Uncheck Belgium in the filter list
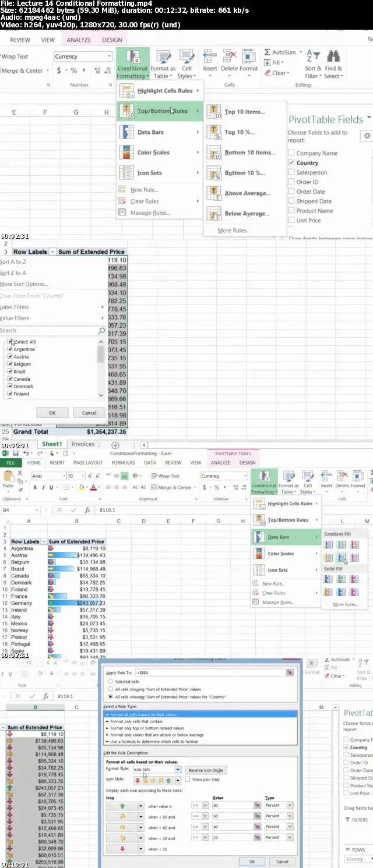This screenshot has height=868, width=373. point(9,364)
